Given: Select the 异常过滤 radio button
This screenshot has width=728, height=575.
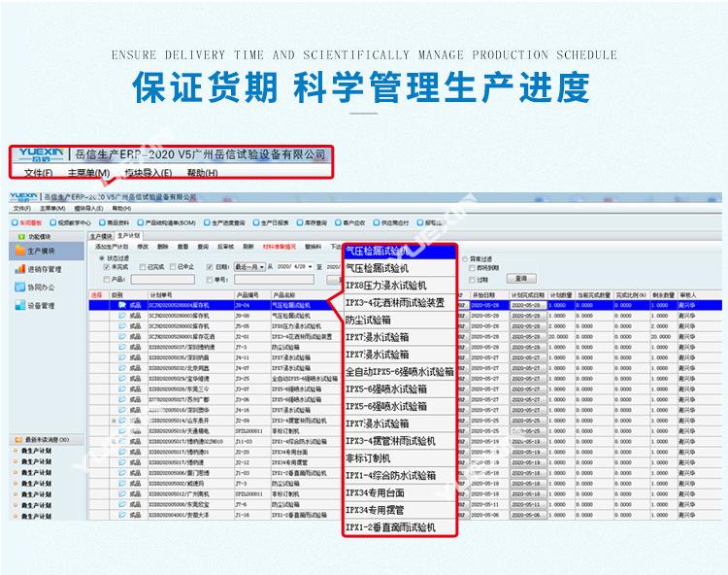Looking at the screenshot, I should (x=465, y=258).
